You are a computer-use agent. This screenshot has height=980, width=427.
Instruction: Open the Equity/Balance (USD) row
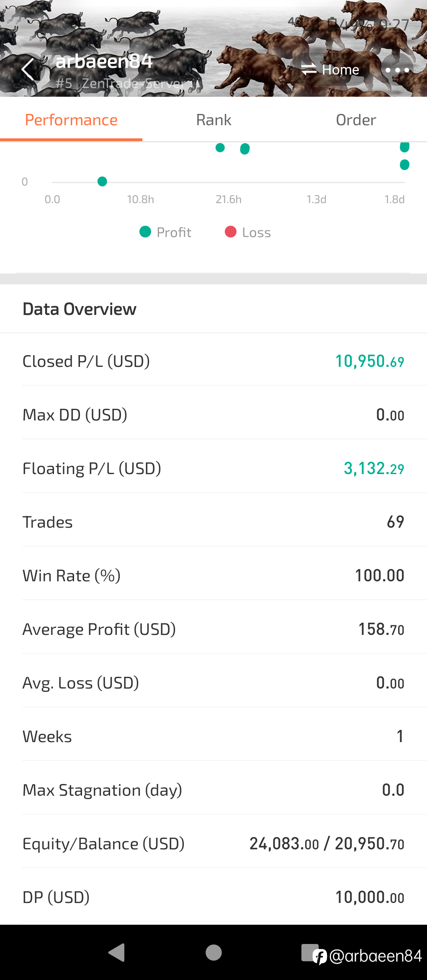tap(213, 843)
